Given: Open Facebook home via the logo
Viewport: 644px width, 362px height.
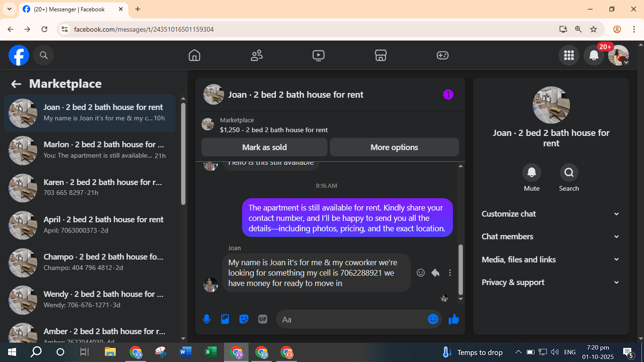Looking at the screenshot, I should click(x=19, y=55).
